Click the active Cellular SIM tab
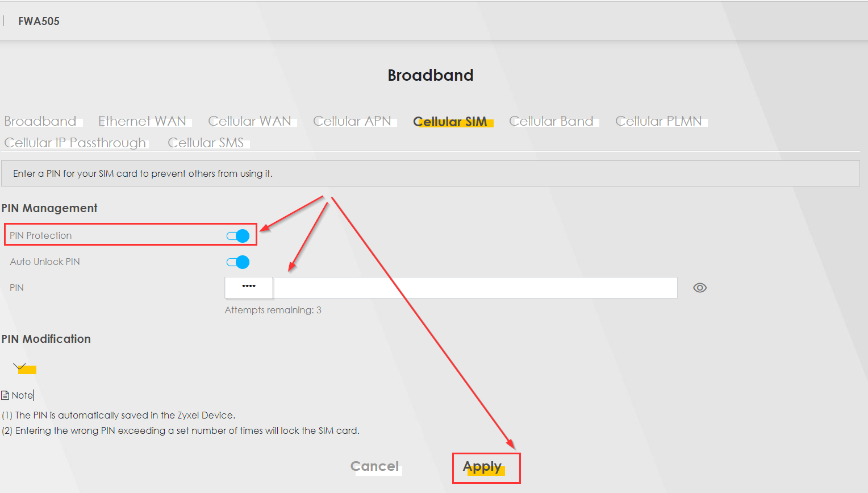 point(450,122)
